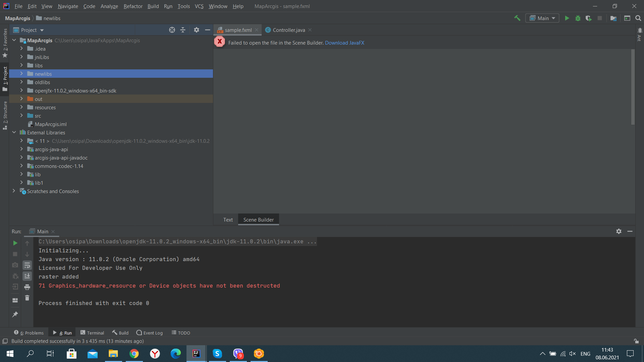The image size is (644, 362).
Task: Toggle scroll to end in the console
Action: click(27, 276)
